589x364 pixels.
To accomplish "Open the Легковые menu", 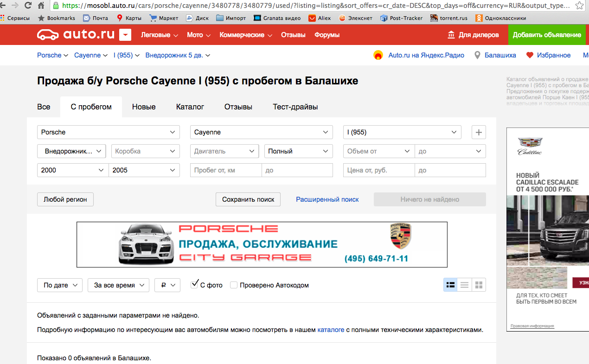I will point(160,35).
